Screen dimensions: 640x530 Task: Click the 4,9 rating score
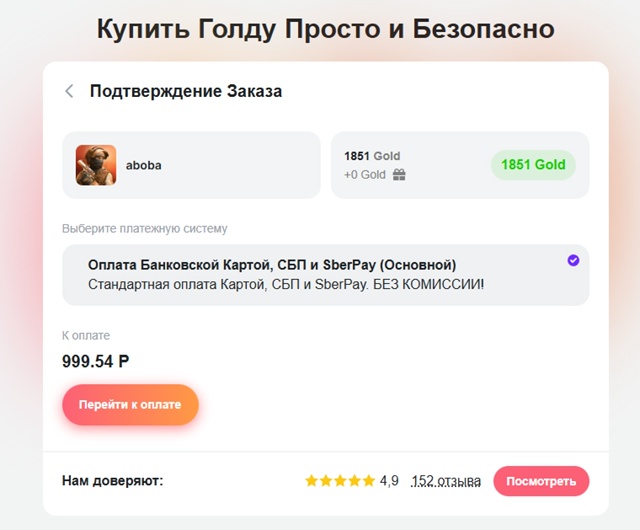tap(389, 481)
